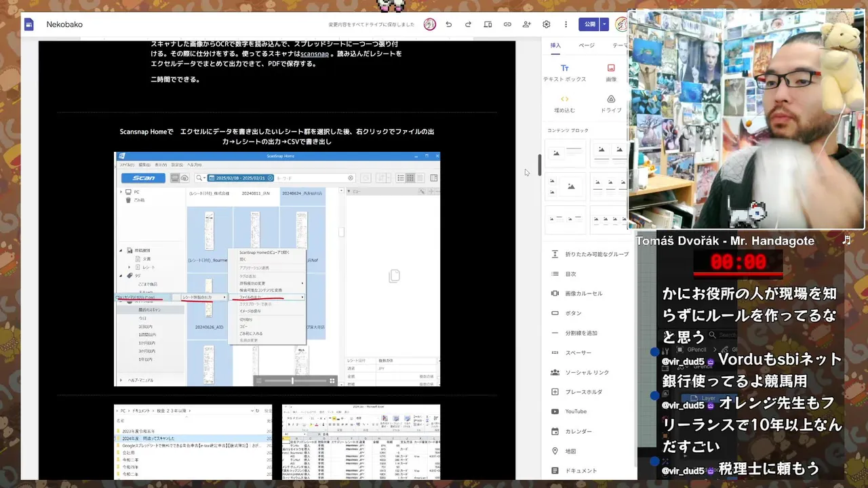Image resolution: width=868 pixels, height=488 pixels.
Task: Select the Excel spreadsheet screenshot image
Action: pyautogui.click(x=361, y=442)
